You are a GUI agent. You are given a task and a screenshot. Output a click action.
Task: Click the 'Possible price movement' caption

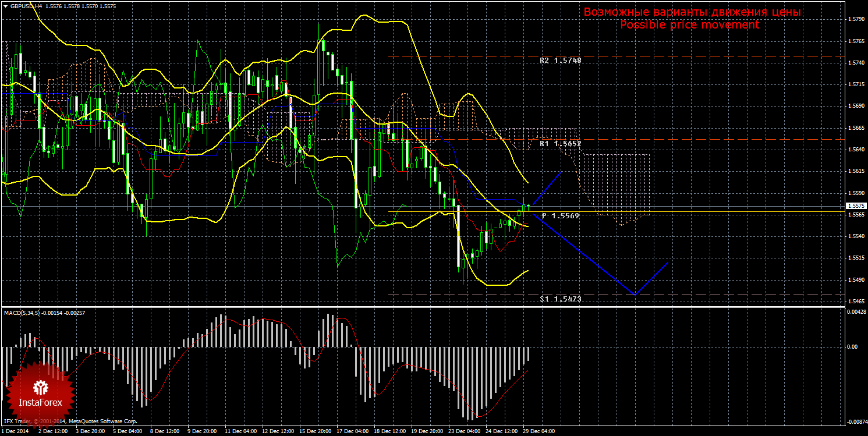(689, 25)
